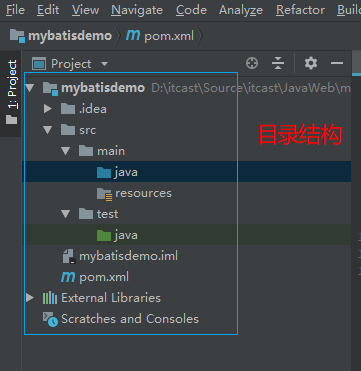Select the mybatisdemo.iml file
Image resolution: width=361 pixels, height=371 pixels.
[x=120, y=256]
